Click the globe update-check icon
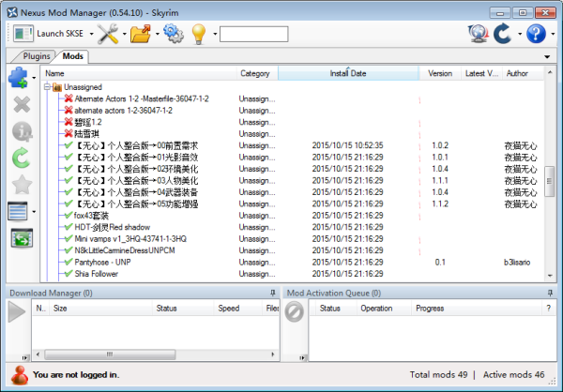 click(478, 34)
